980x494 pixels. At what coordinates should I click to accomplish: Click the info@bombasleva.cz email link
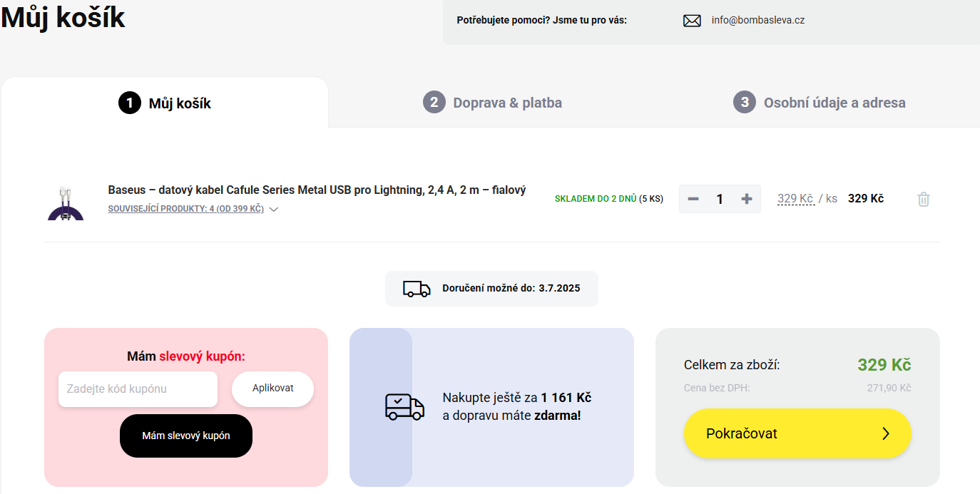(757, 20)
